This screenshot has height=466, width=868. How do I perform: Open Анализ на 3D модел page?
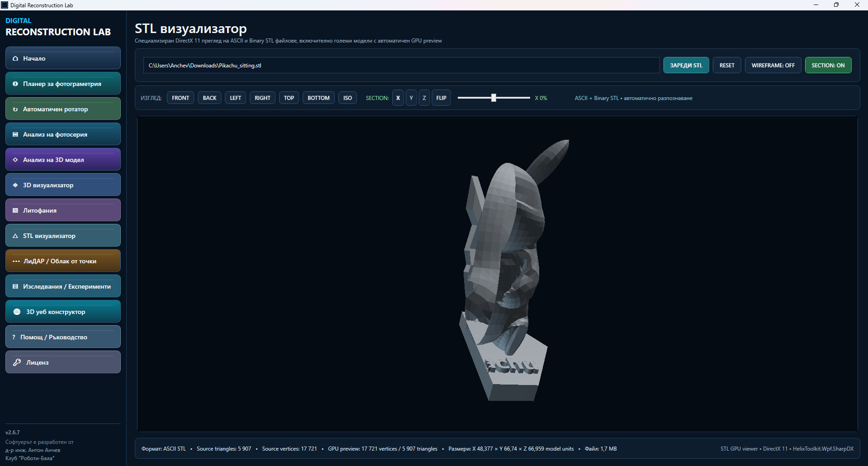click(x=63, y=159)
